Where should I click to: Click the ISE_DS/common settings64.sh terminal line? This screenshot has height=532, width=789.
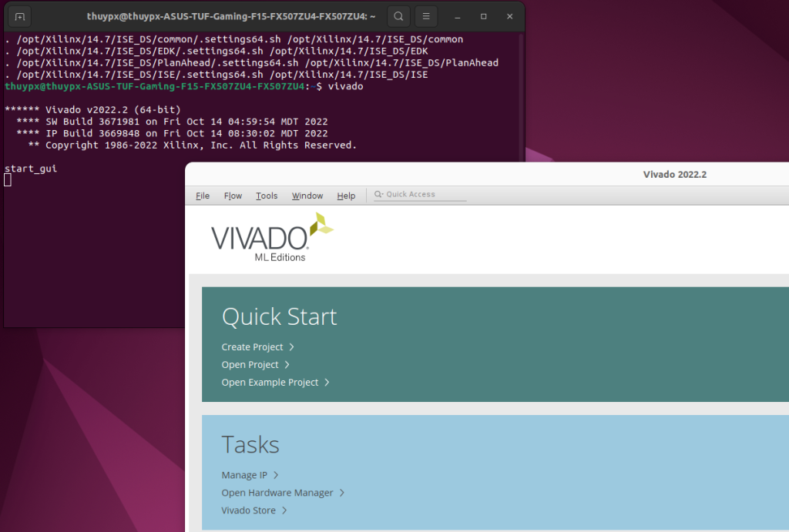pos(234,39)
